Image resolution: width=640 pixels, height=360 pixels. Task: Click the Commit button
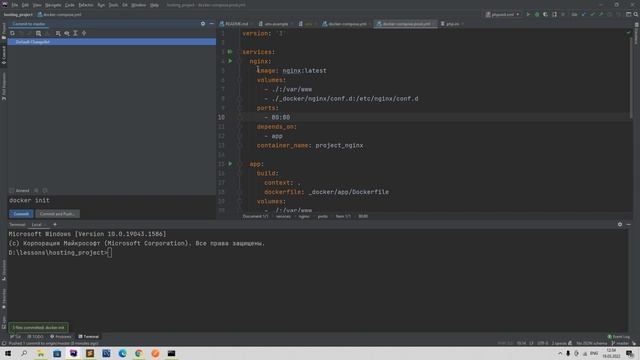(x=21, y=214)
